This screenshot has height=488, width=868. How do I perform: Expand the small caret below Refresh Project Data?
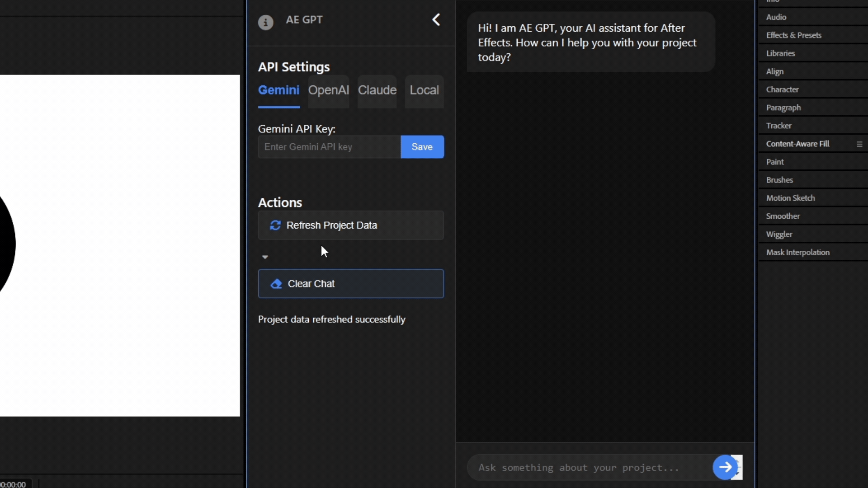(x=265, y=257)
